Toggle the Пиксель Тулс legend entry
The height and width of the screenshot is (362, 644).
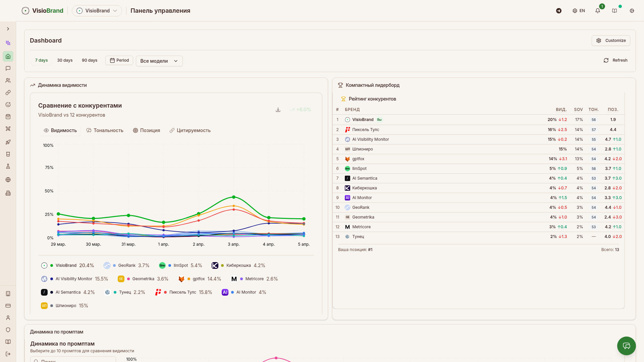[x=182, y=292]
